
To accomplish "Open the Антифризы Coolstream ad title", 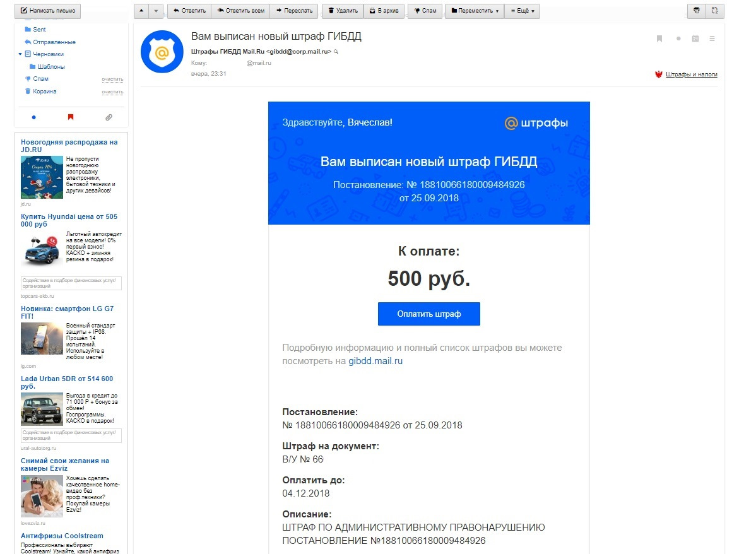I will [x=62, y=536].
